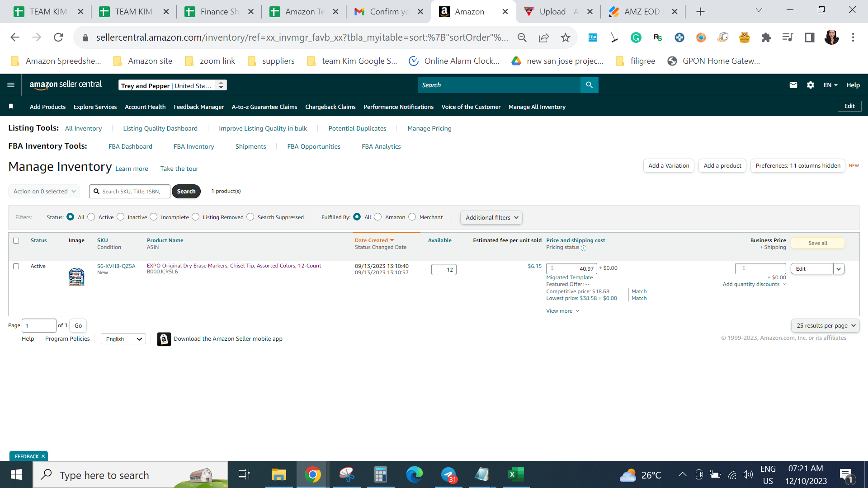Image resolution: width=868 pixels, height=488 pixels.
Task: Open the Chrome side panel icon
Action: point(809,38)
